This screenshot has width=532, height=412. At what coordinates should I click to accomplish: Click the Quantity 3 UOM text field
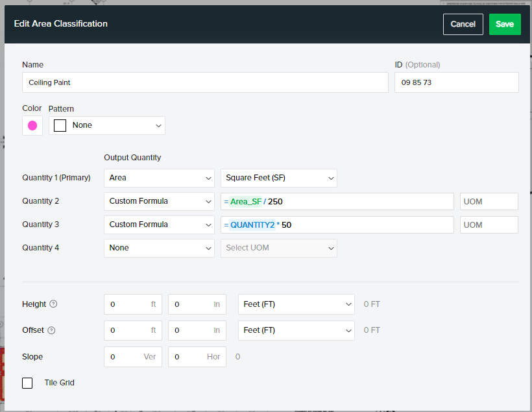point(489,224)
